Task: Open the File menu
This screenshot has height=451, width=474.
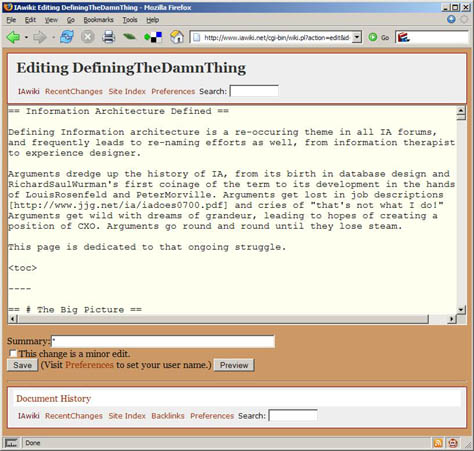Action: tap(11, 20)
